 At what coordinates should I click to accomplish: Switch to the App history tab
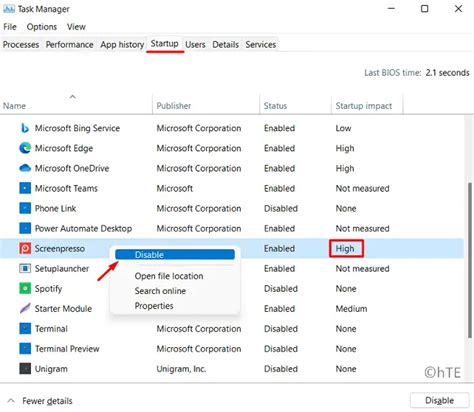[122, 44]
